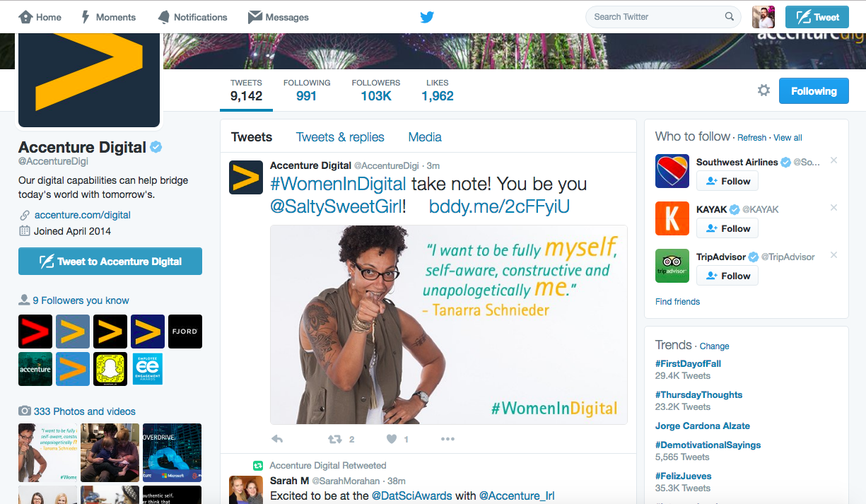The height and width of the screenshot is (504, 866).
Task: Open the Snapchat ghost follower avatar
Action: pyautogui.click(x=110, y=369)
